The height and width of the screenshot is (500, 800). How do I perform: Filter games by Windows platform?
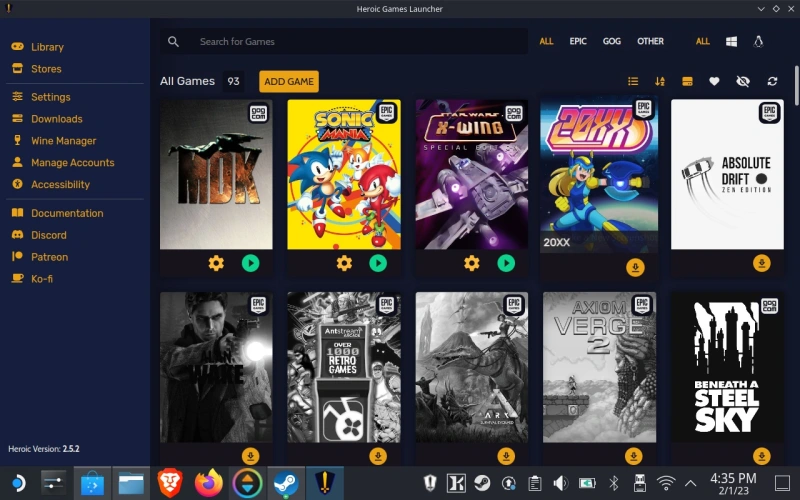click(731, 42)
